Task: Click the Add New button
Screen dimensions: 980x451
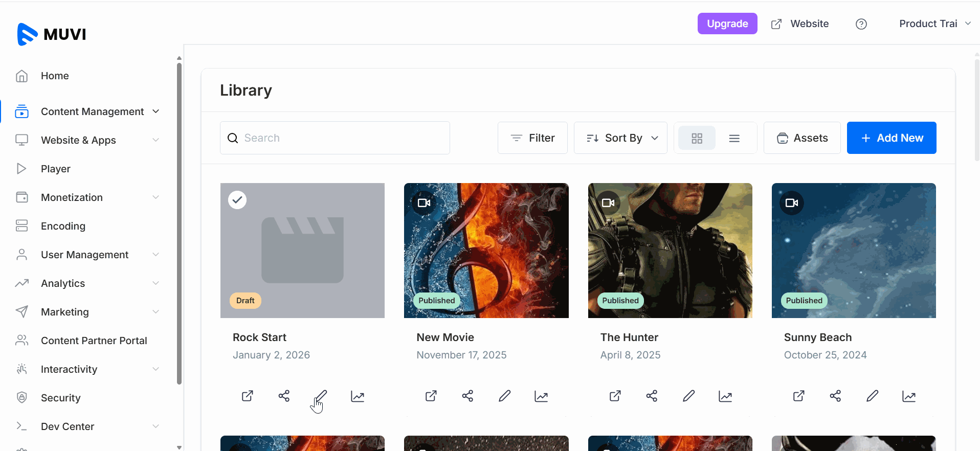Action: point(892,138)
